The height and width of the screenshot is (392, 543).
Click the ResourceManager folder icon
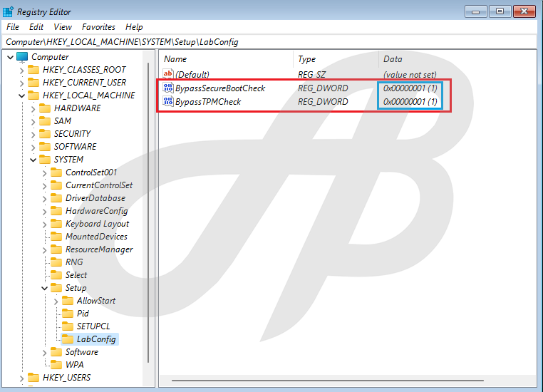tap(56, 249)
